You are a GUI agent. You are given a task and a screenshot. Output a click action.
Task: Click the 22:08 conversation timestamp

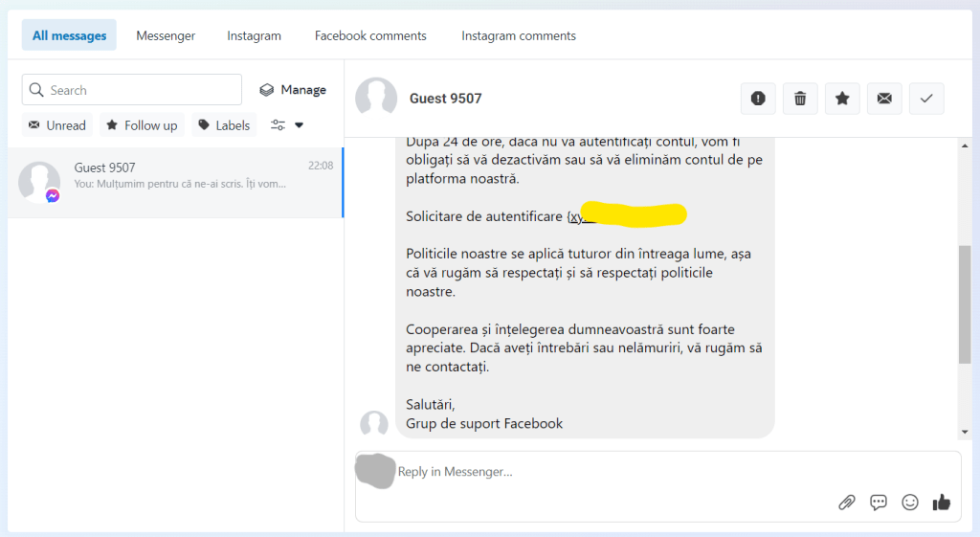pyautogui.click(x=321, y=166)
